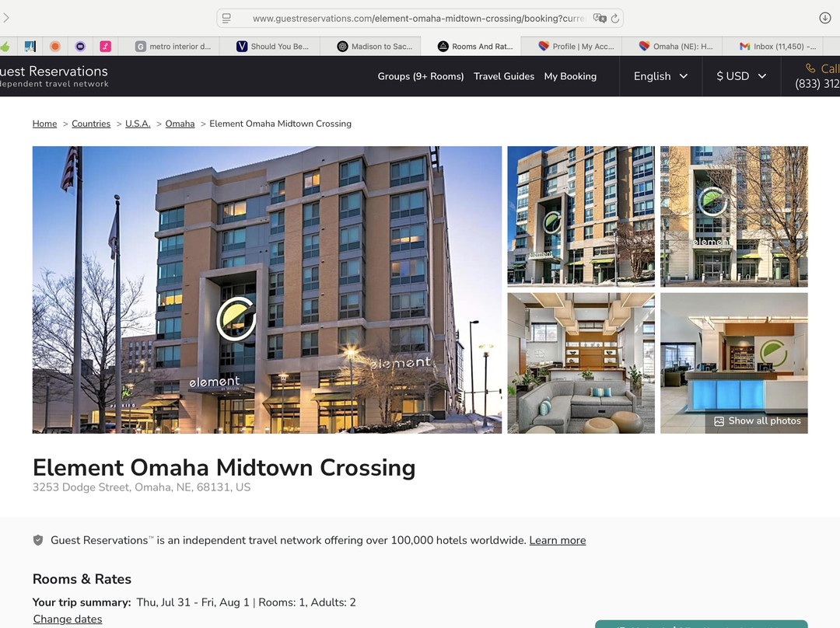Click the Show all photos button
Image resolution: width=840 pixels, height=628 pixels.
(757, 420)
